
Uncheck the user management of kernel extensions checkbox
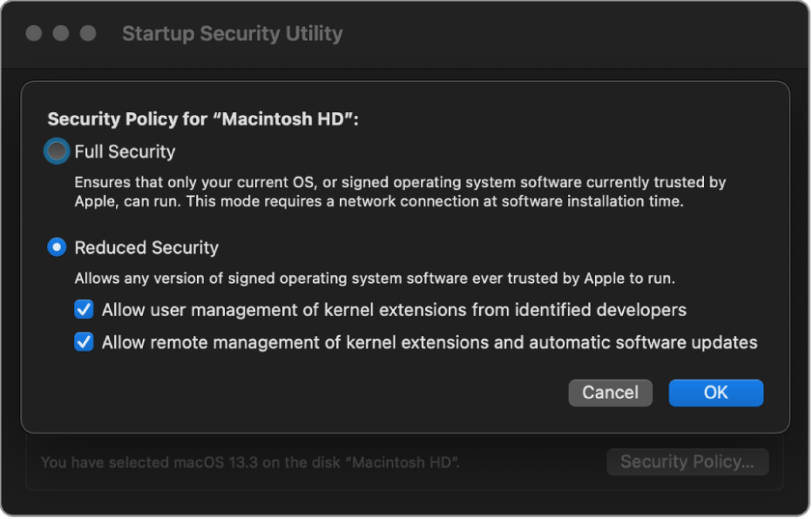(84, 309)
